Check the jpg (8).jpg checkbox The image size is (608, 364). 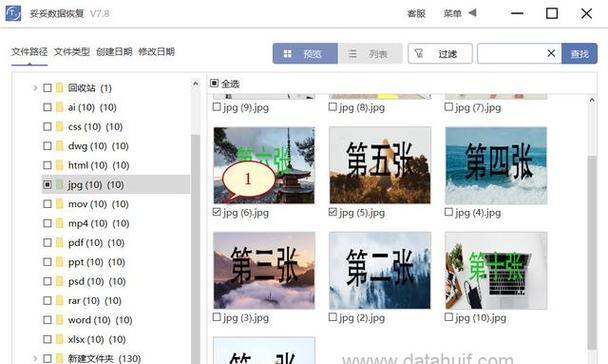[333, 107]
